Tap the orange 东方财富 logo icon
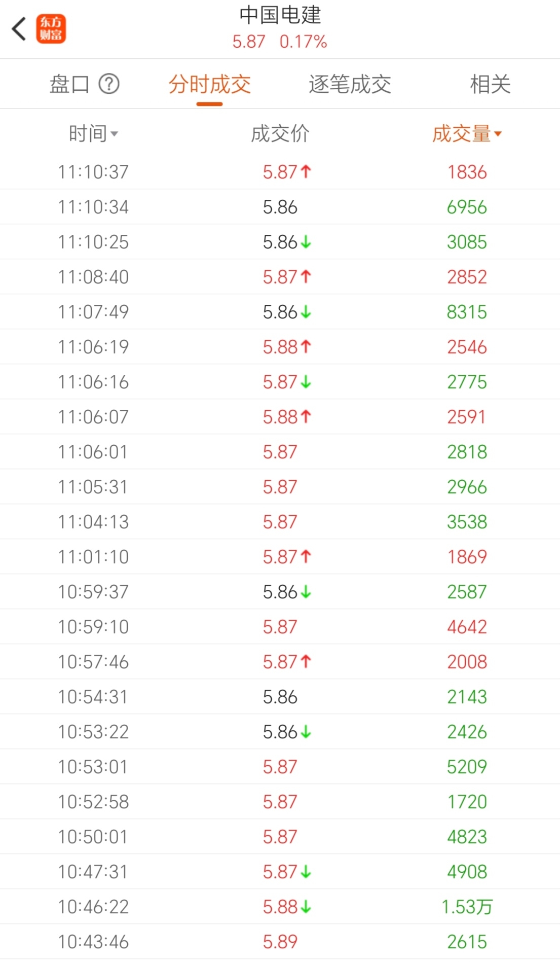560x962 pixels. (x=51, y=29)
